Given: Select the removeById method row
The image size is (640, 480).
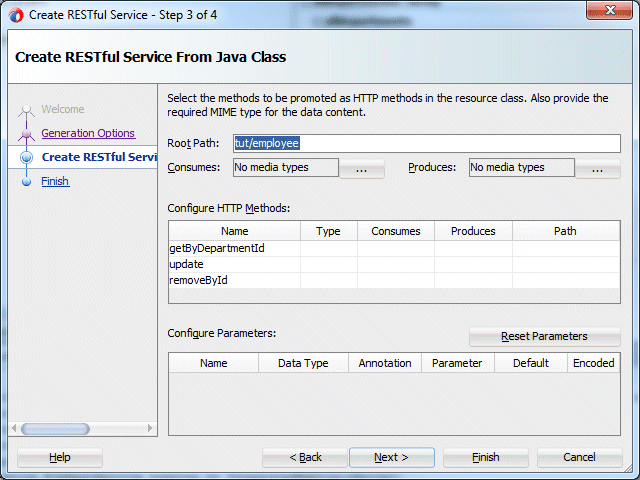Looking at the screenshot, I should (394, 280).
